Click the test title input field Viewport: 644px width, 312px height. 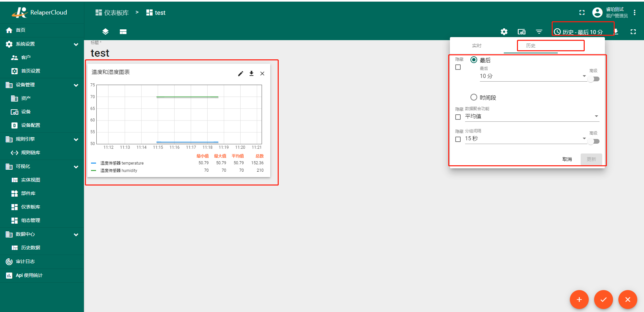tap(100, 53)
